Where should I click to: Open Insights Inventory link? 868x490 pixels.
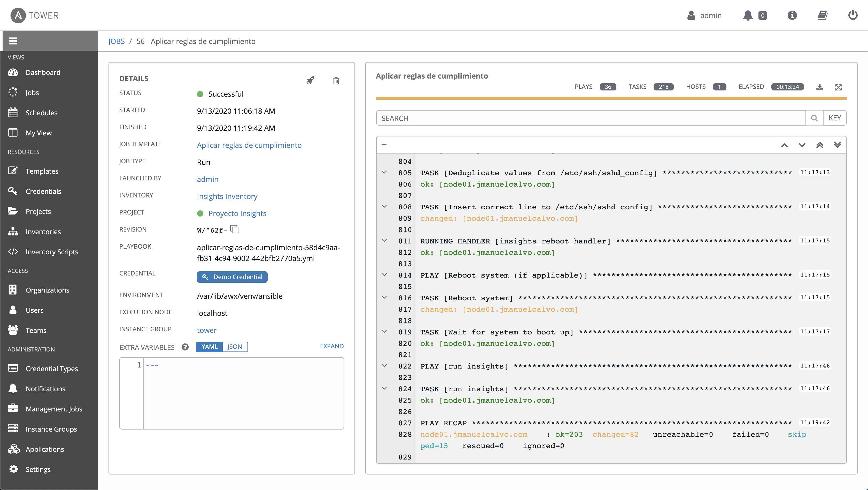point(227,196)
